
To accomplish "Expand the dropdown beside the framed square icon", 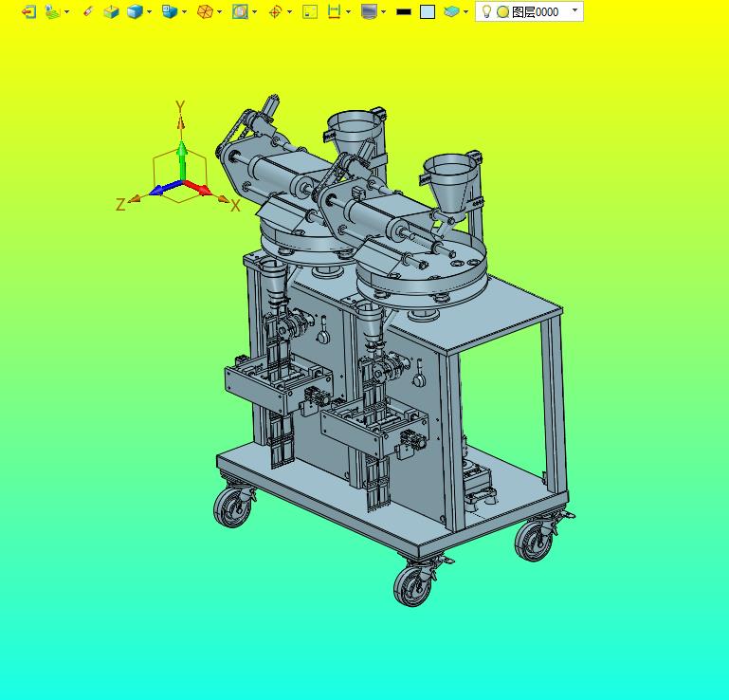I will (255, 11).
